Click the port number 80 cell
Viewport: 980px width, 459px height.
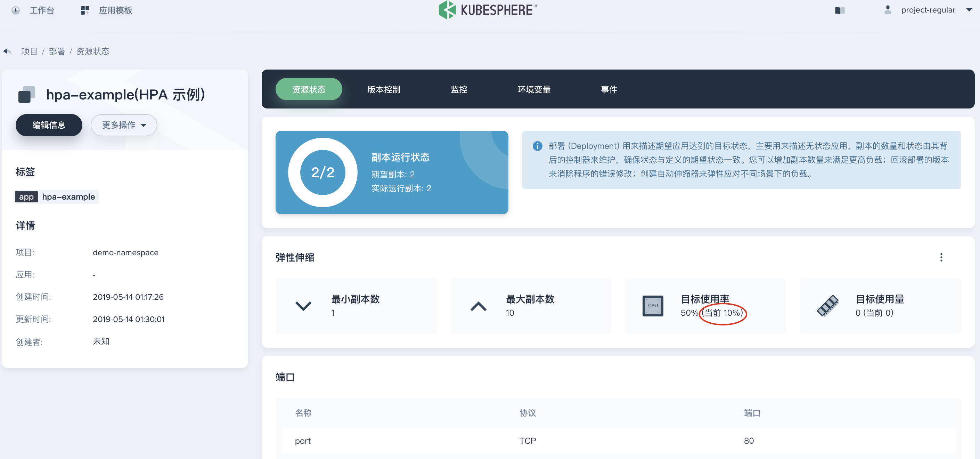coord(749,441)
